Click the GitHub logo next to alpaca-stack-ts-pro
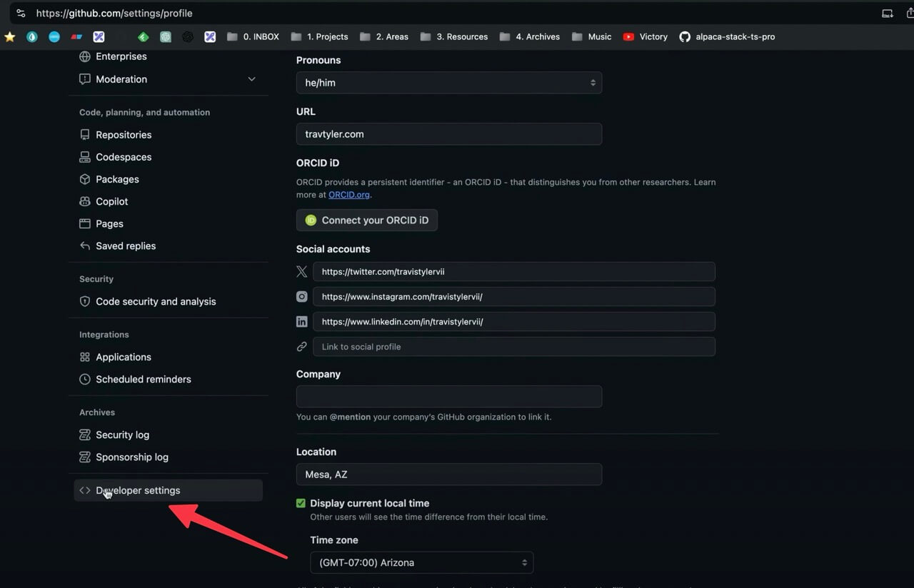The image size is (914, 588). click(685, 36)
